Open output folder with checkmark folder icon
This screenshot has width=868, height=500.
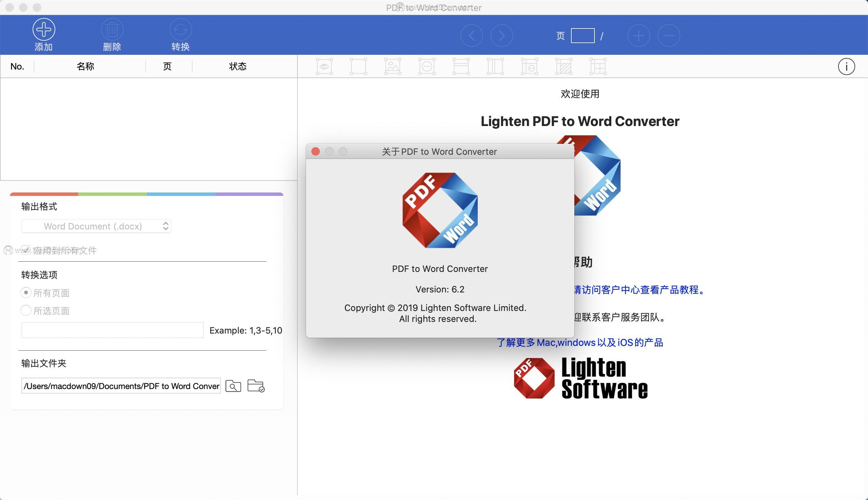pos(256,386)
